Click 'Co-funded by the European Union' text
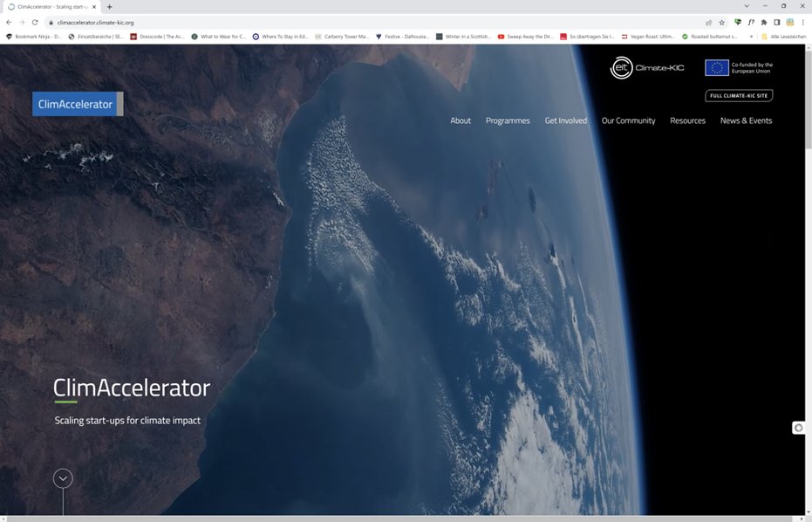Viewport: 812px width, 522px height. click(x=752, y=68)
